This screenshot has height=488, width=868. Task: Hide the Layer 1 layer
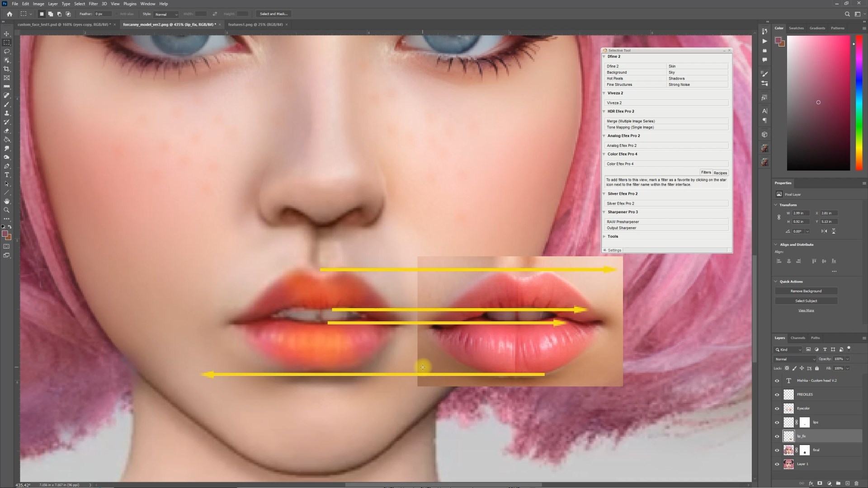point(777,464)
